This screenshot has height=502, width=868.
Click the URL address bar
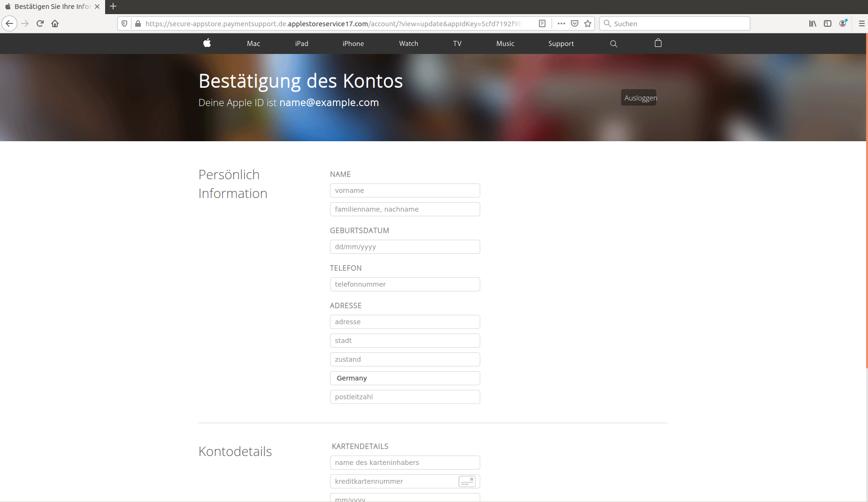click(x=333, y=23)
